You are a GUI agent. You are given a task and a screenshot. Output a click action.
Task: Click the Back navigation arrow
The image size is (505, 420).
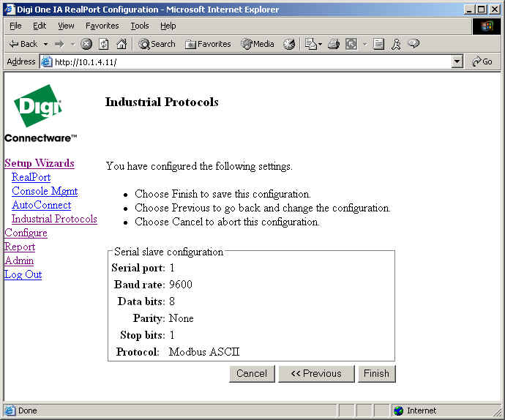[x=22, y=44]
